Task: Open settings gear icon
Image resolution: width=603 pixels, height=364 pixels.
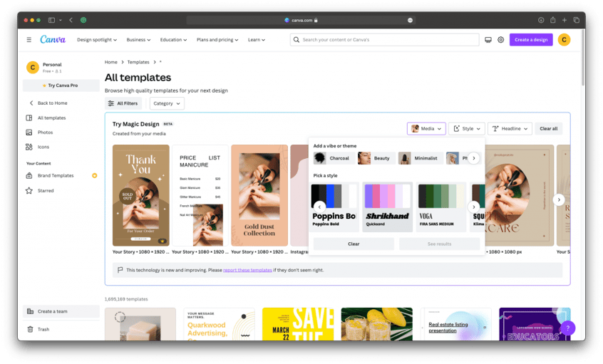Action: click(500, 40)
